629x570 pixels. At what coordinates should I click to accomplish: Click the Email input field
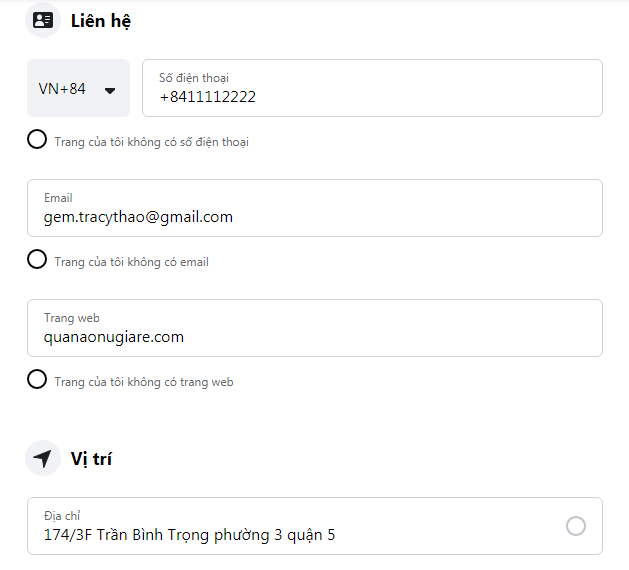tap(315, 208)
